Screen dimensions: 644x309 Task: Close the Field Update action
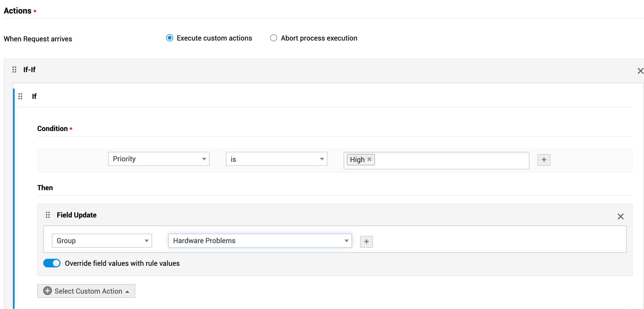620,216
